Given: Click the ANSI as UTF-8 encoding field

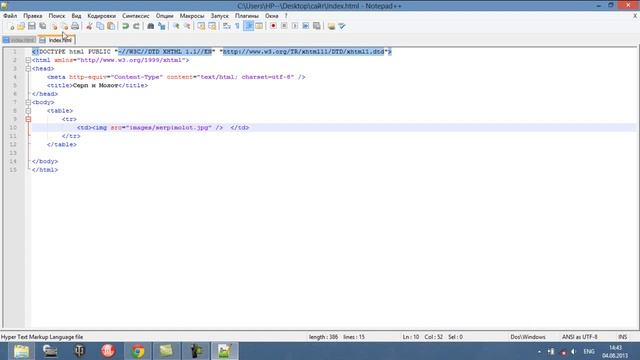Looking at the screenshot, I should [x=580, y=337].
